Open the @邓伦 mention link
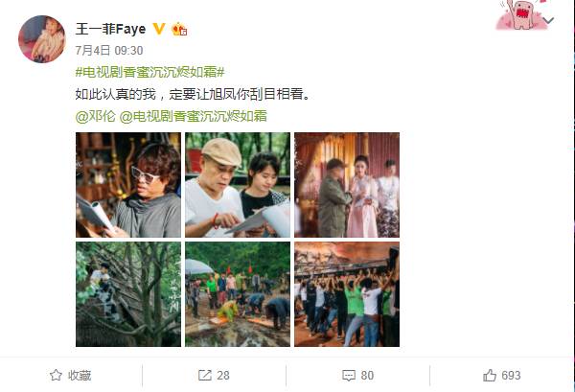 click(95, 116)
